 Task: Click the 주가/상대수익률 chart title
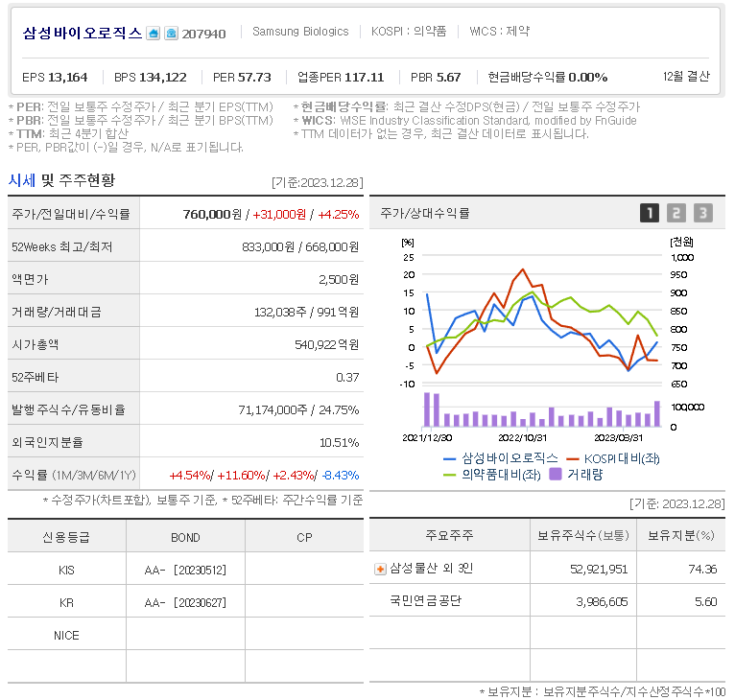coord(425,213)
